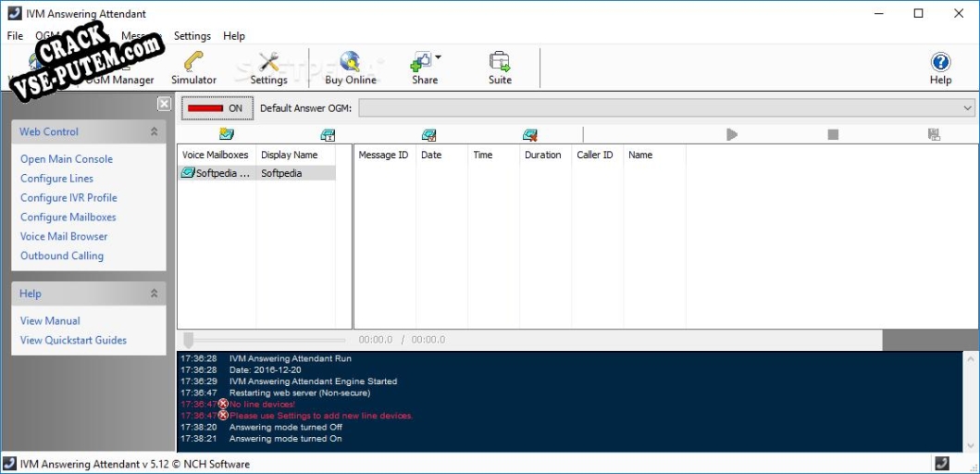Image resolution: width=980 pixels, height=474 pixels.
Task: Click the mailbox icon above Voice Mailboxes
Action: [x=226, y=135]
